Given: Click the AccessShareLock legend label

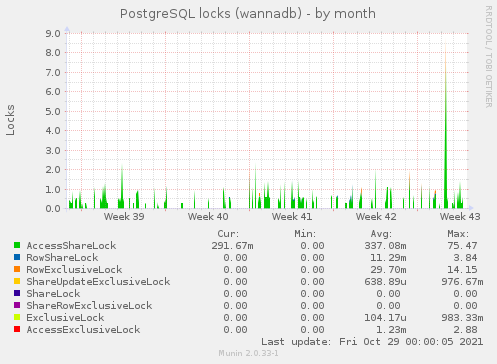Looking at the screenshot, I should click(71, 246).
